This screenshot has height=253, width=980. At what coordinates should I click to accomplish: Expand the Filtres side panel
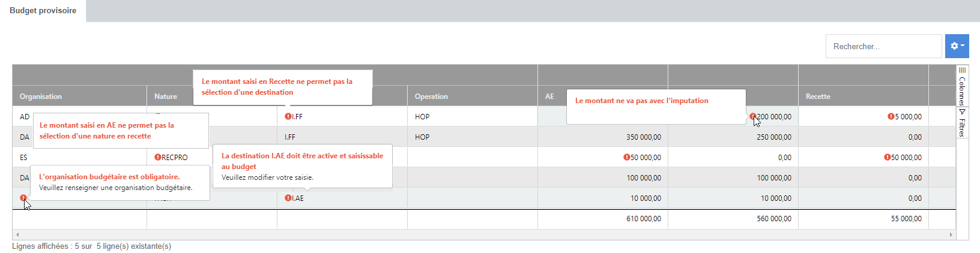pos(962,123)
